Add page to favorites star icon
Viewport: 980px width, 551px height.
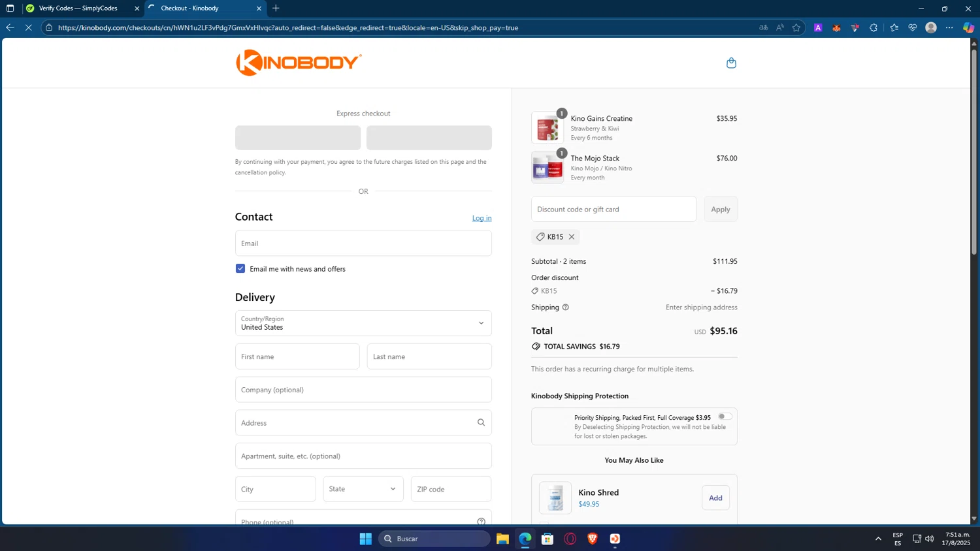tap(796, 27)
